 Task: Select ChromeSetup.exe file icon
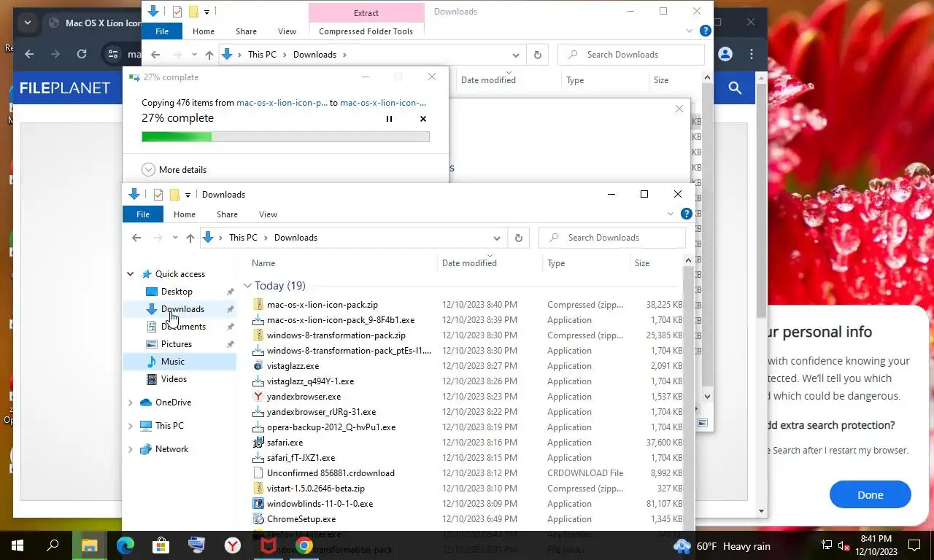[258, 519]
